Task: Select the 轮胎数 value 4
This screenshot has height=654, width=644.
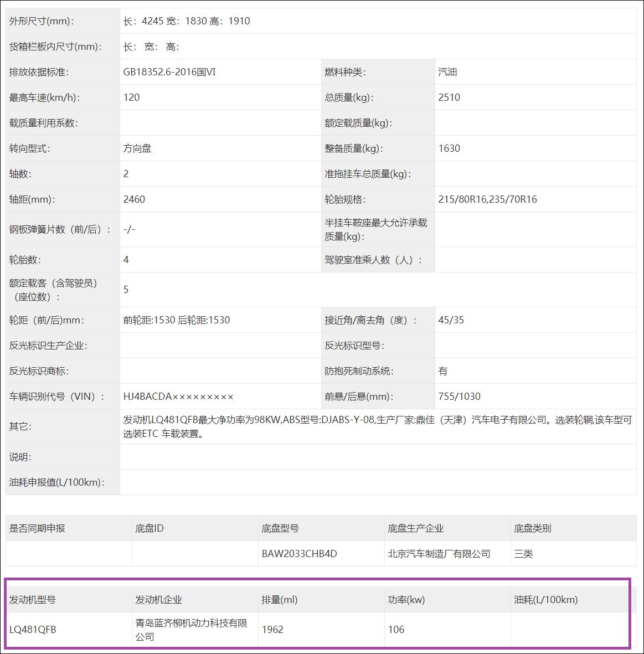Action: coord(127,260)
